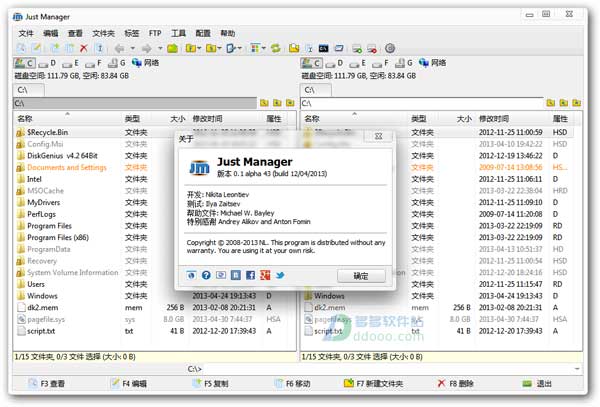The height and width of the screenshot is (407, 600).
Task: Click the F3 查看 view button
Action: tap(47, 383)
